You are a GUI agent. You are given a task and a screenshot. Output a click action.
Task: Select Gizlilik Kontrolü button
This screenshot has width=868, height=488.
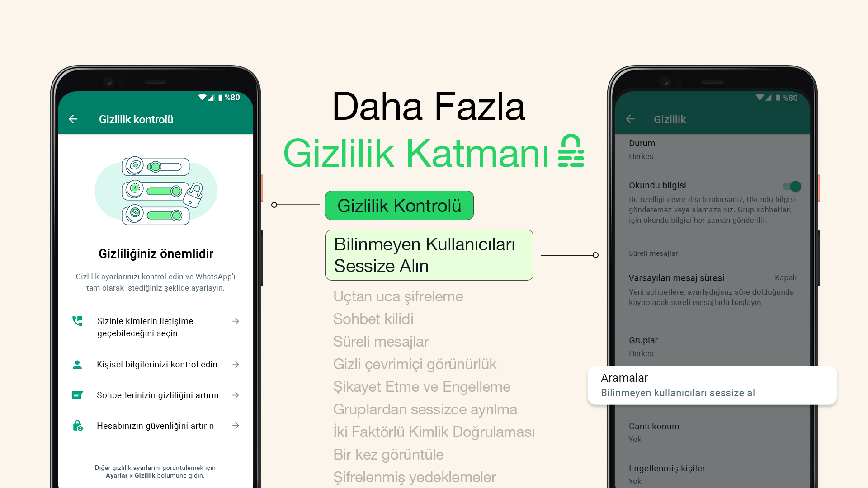400,206
